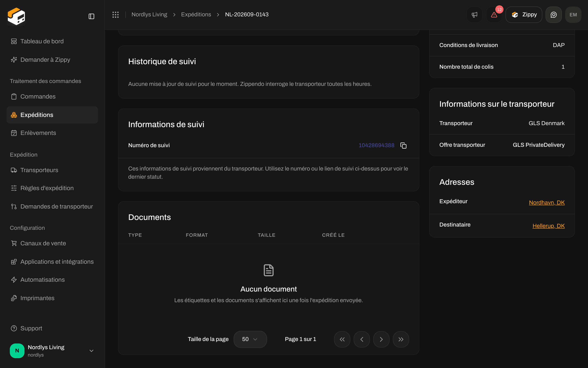Collapse the sidebar with the panel icon
The width and height of the screenshot is (588, 368).
click(x=91, y=16)
